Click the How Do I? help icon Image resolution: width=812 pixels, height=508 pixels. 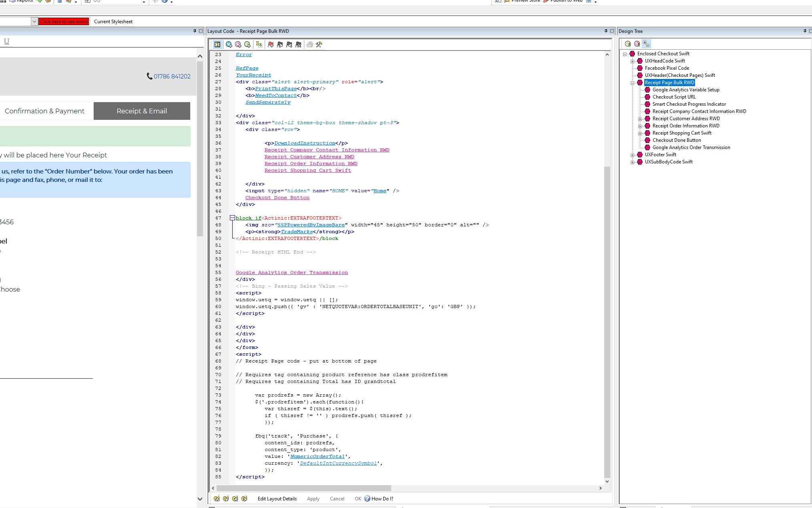(367, 498)
